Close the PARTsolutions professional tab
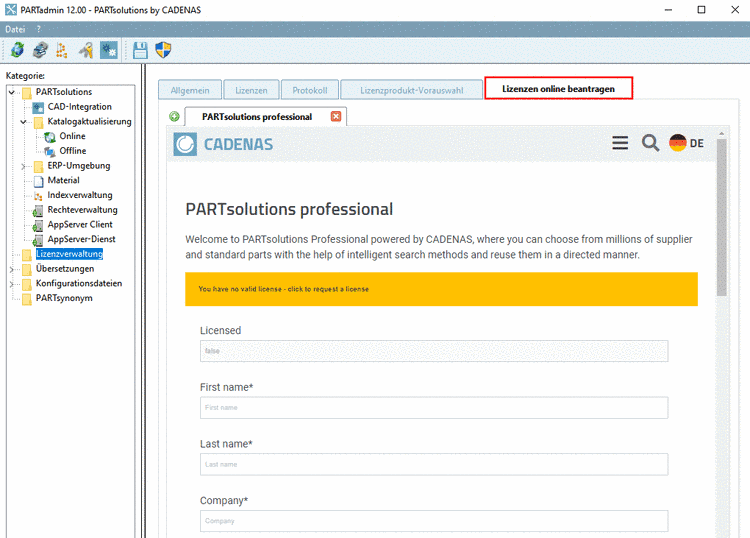The image size is (750, 538). [x=336, y=116]
